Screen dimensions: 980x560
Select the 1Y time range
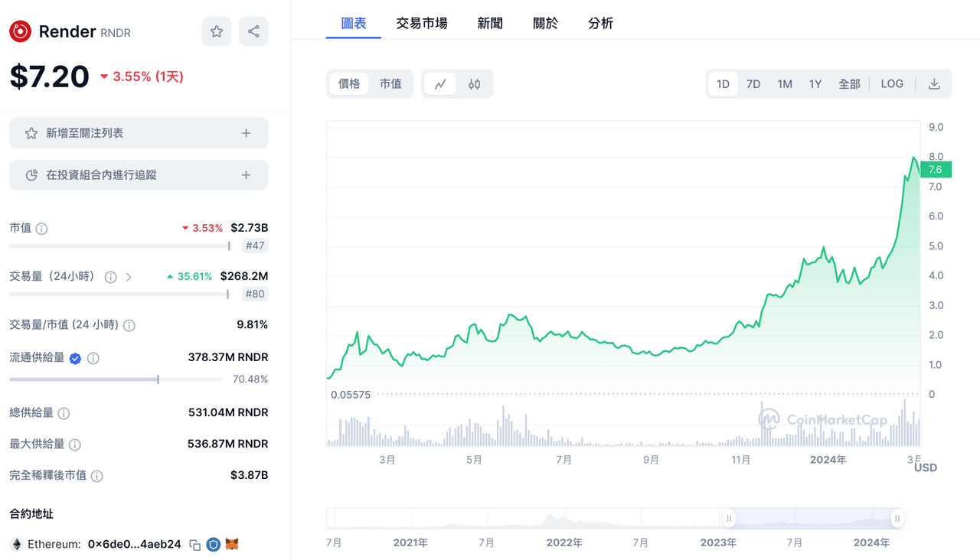coord(815,84)
